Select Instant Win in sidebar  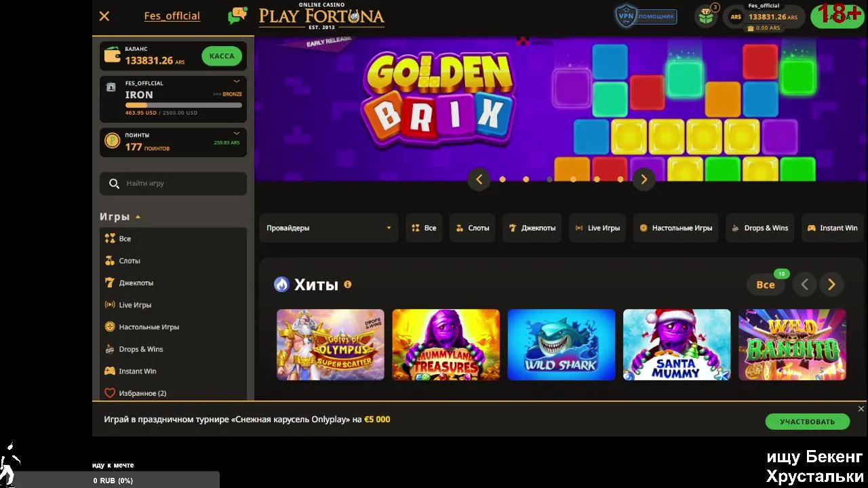click(173, 371)
